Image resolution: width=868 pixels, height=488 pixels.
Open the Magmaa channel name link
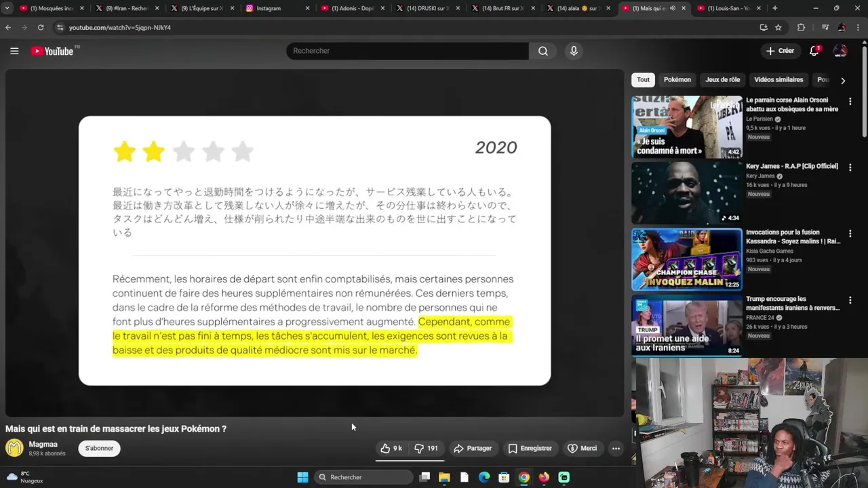(x=43, y=445)
